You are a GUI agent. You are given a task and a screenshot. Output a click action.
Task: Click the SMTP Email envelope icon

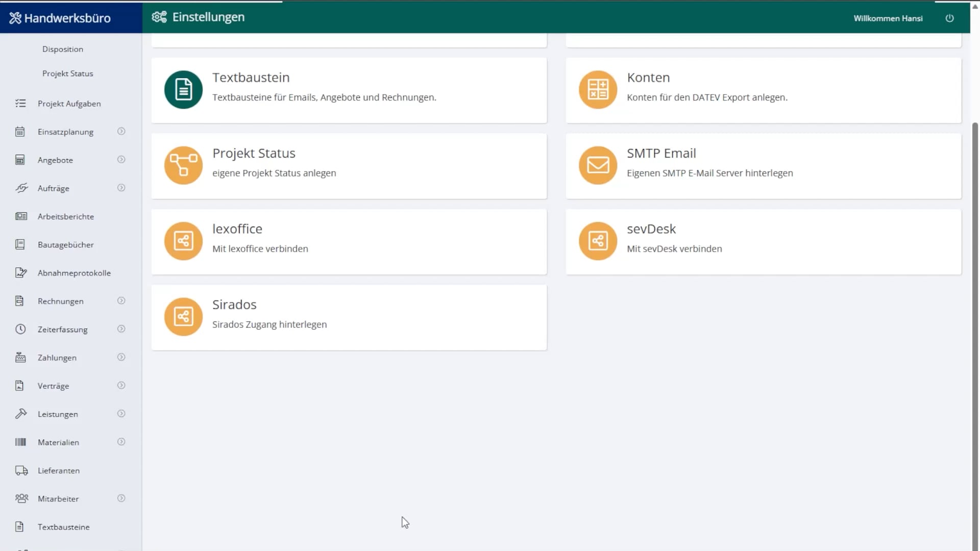point(598,165)
